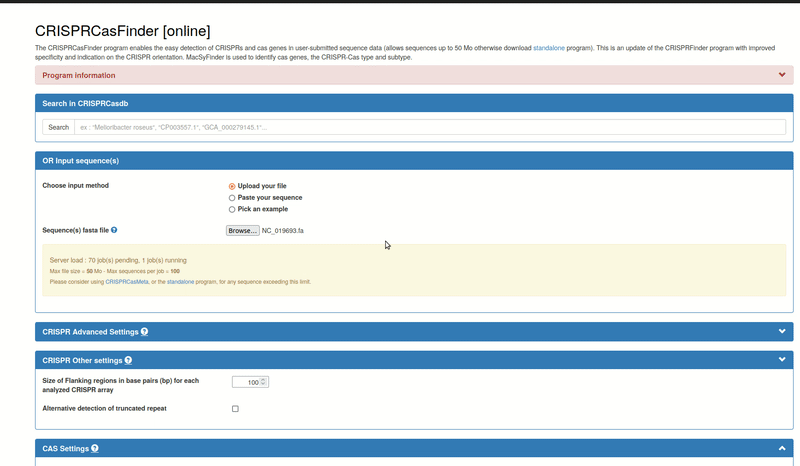This screenshot has height=466, width=800.
Task: Click the Server load status text
Action: click(118, 260)
